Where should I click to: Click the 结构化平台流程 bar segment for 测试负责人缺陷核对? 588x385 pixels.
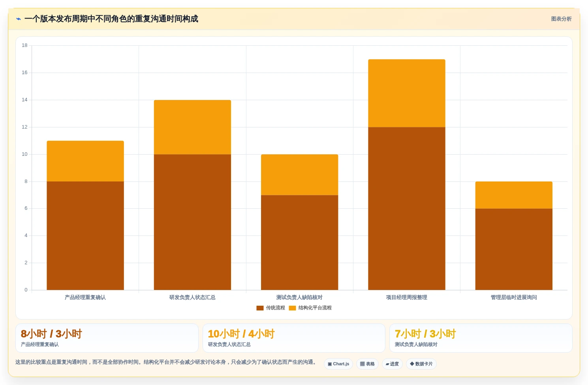(x=299, y=175)
